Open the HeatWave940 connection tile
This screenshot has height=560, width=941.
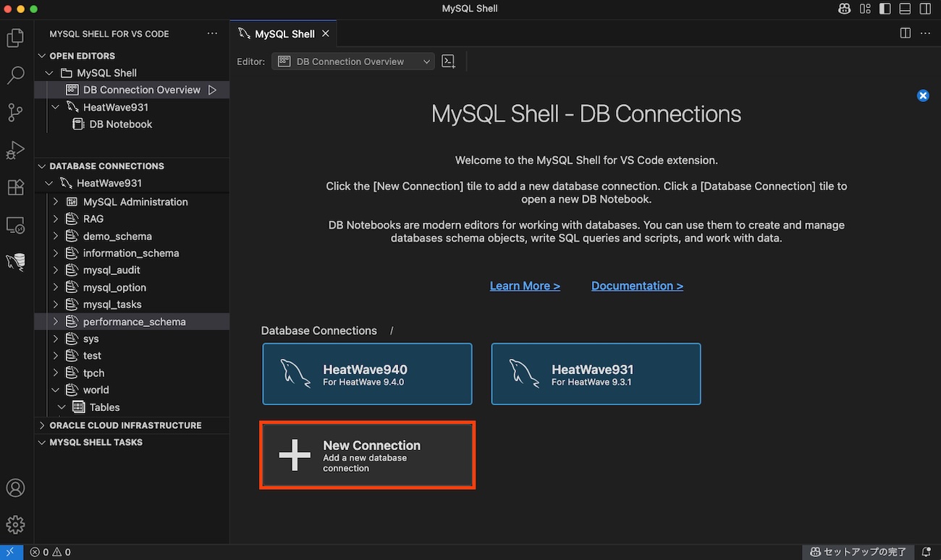pyautogui.click(x=367, y=374)
